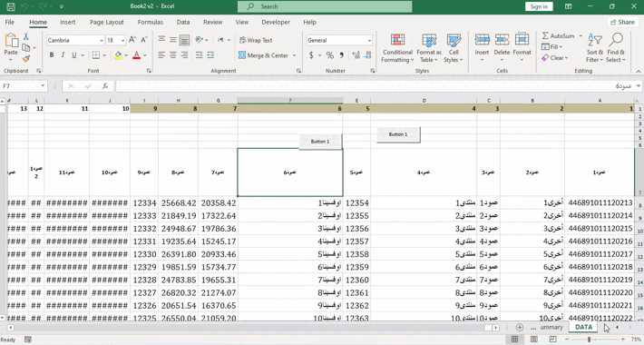The width and height of the screenshot is (644, 345).
Task: Switch to Page Layout tab
Action: (x=107, y=22)
